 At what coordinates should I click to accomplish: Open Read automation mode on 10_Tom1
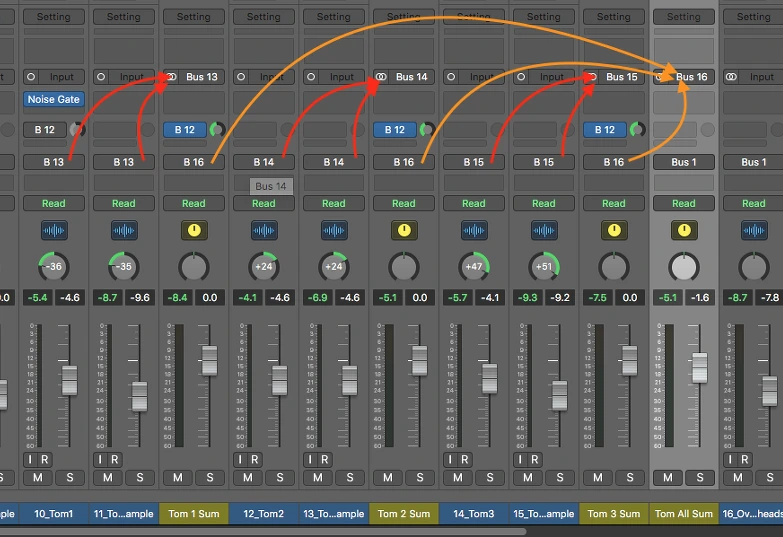pos(54,203)
